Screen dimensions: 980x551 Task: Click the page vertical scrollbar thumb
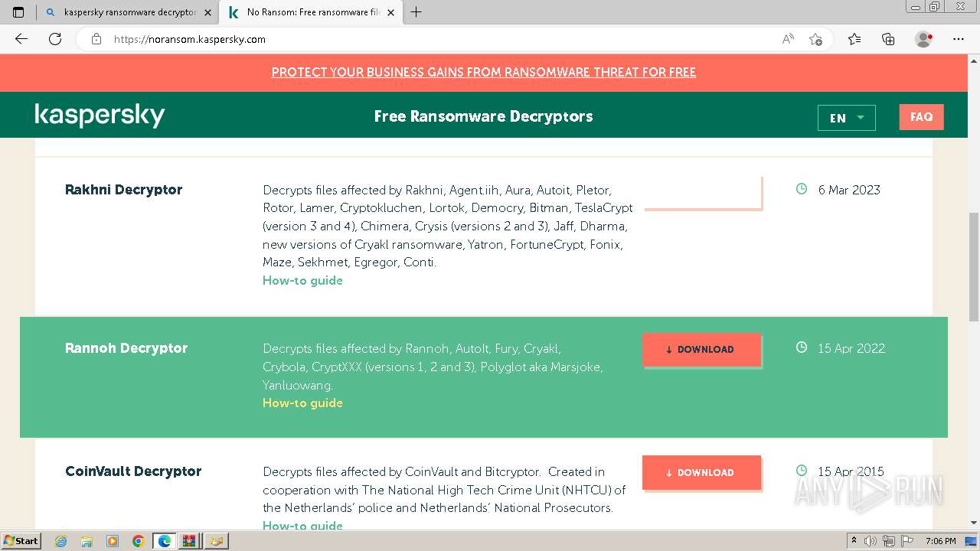pos(974,266)
